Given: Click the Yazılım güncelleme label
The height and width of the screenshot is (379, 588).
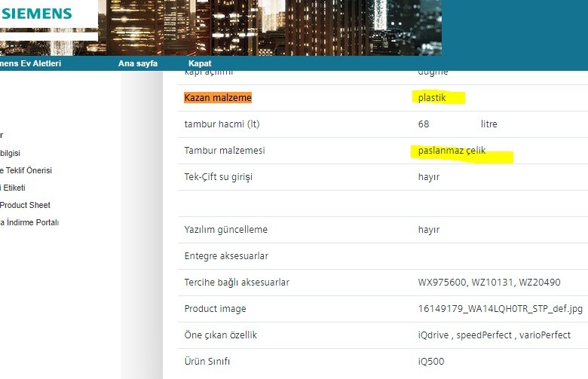Looking at the screenshot, I should (x=225, y=230).
